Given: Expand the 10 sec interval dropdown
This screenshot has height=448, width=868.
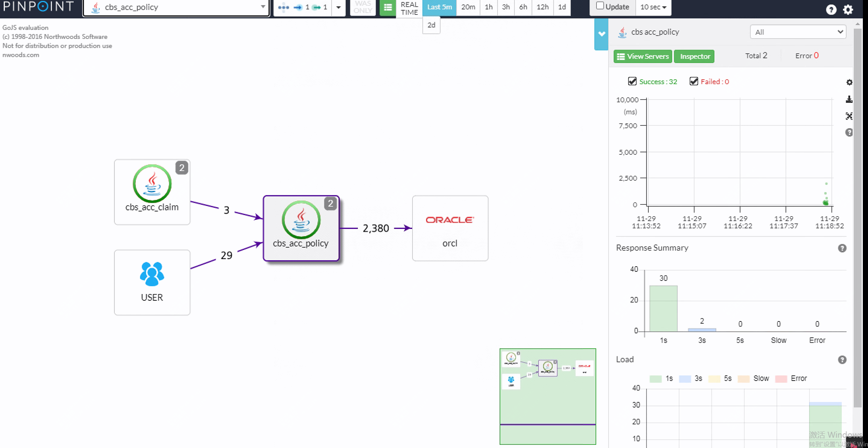Looking at the screenshot, I should coord(653,7).
